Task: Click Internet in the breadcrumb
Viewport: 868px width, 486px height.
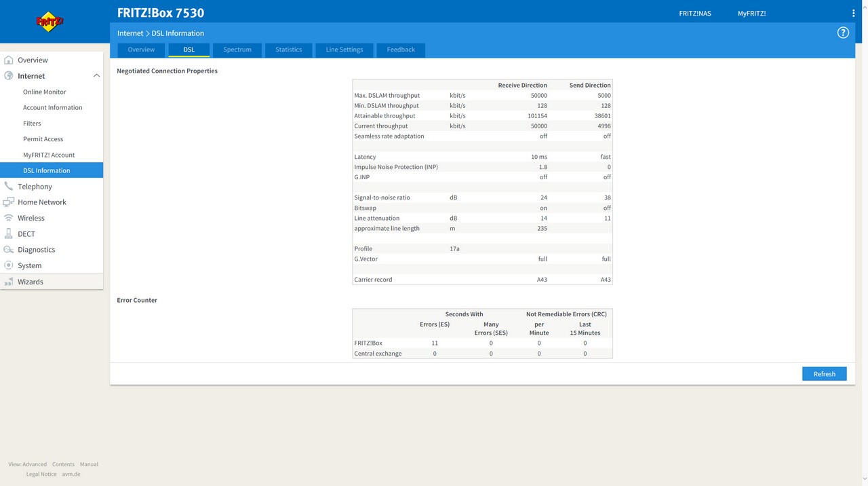Action: click(130, 33)
